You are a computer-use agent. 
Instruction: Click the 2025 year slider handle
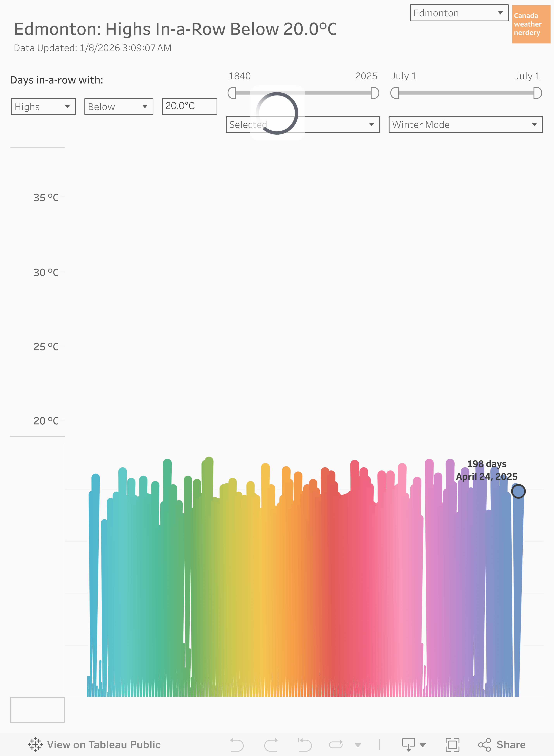coord(375,93)
